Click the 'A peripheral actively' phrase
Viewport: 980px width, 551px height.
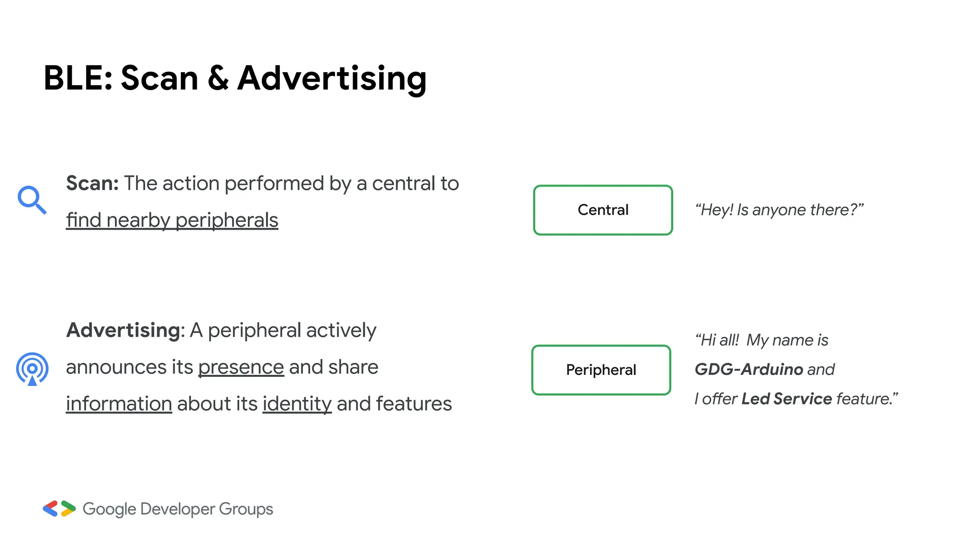pos(283,330)
